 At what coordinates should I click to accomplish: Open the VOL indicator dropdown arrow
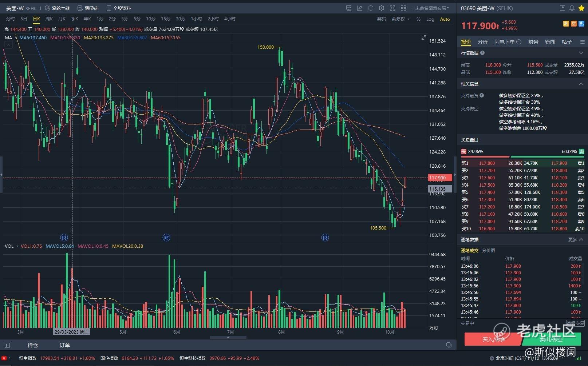click(17, 246)
